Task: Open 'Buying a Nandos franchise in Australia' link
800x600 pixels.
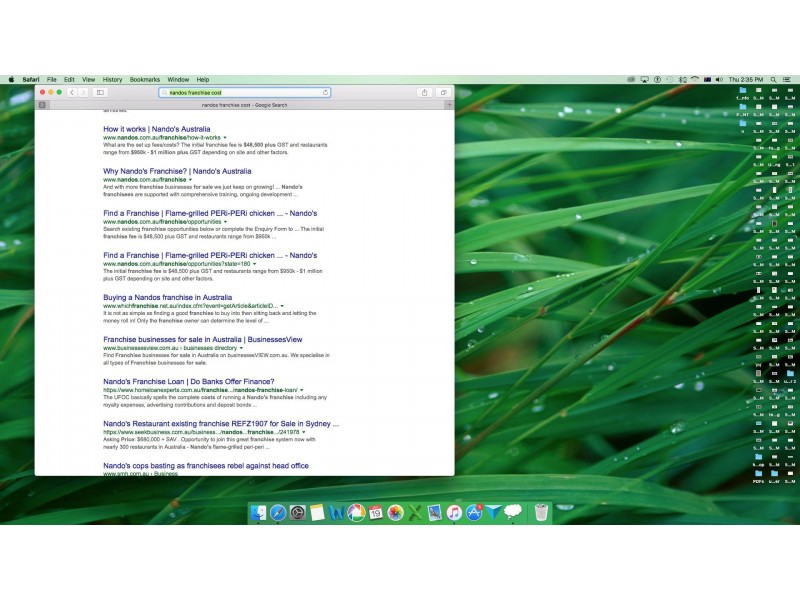Action: tap(167, 297)
